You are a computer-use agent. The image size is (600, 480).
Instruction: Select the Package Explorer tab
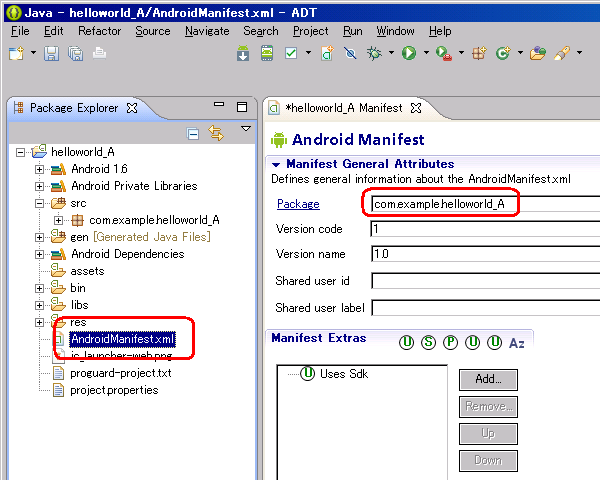coord(74,108)
